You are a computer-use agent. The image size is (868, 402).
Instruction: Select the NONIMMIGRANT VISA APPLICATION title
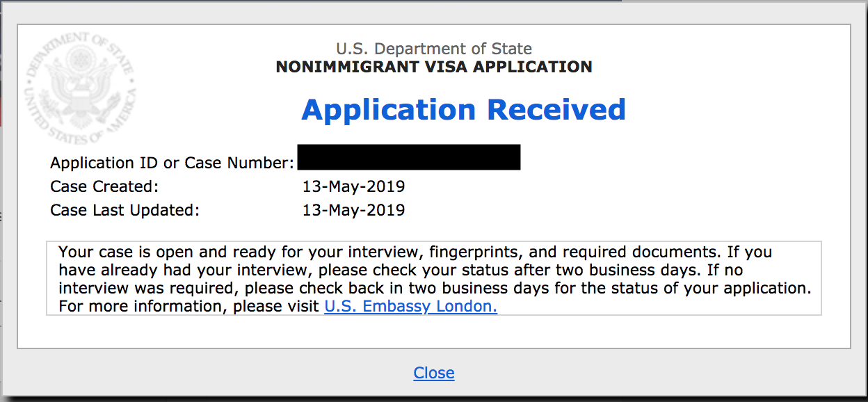434,67
